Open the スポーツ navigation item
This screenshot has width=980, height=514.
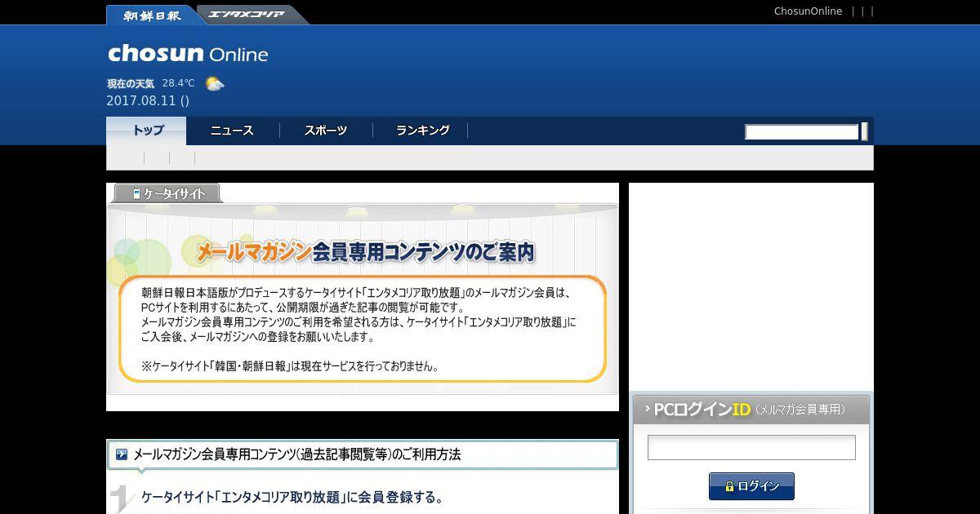coord(326,131)
